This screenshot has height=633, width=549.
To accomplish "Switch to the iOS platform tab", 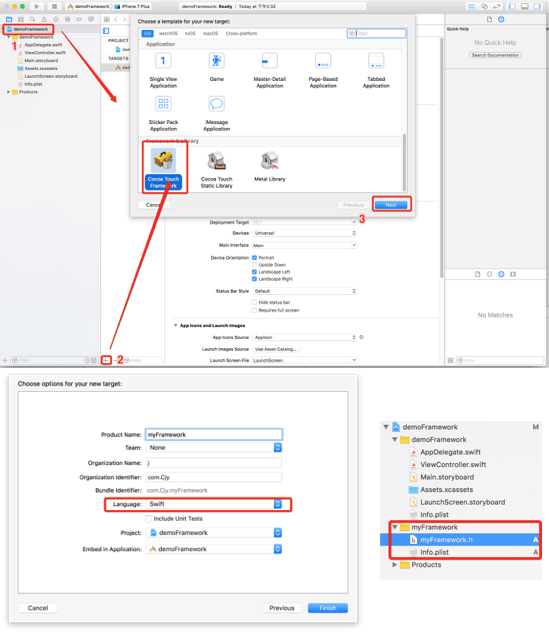I will (x=147, y=34).
